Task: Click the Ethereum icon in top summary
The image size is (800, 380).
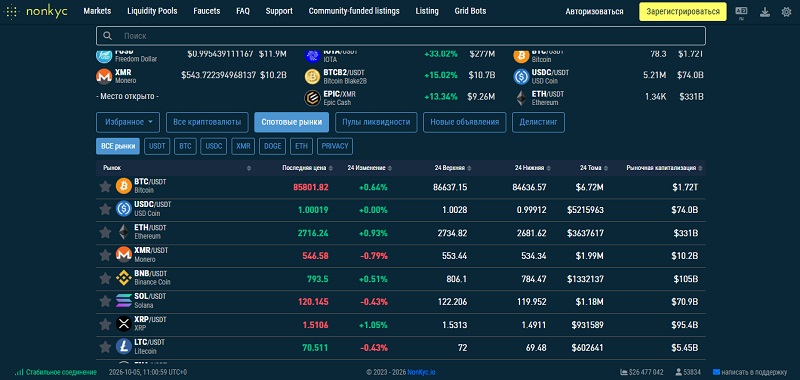Action: coord(521,98)
